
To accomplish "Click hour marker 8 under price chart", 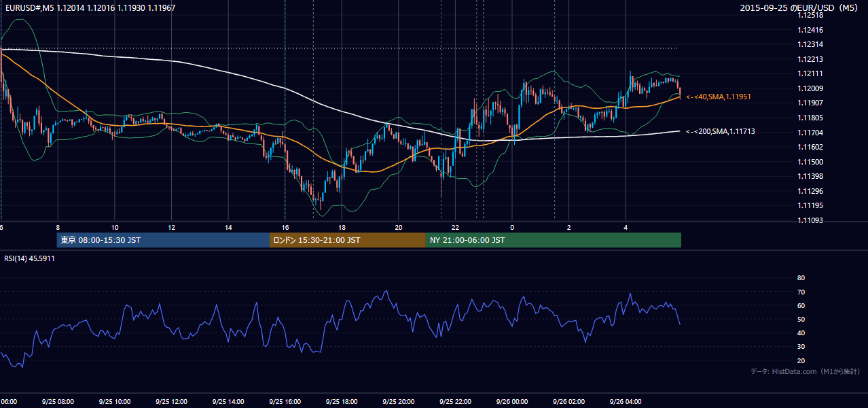I will click(58, 227).
